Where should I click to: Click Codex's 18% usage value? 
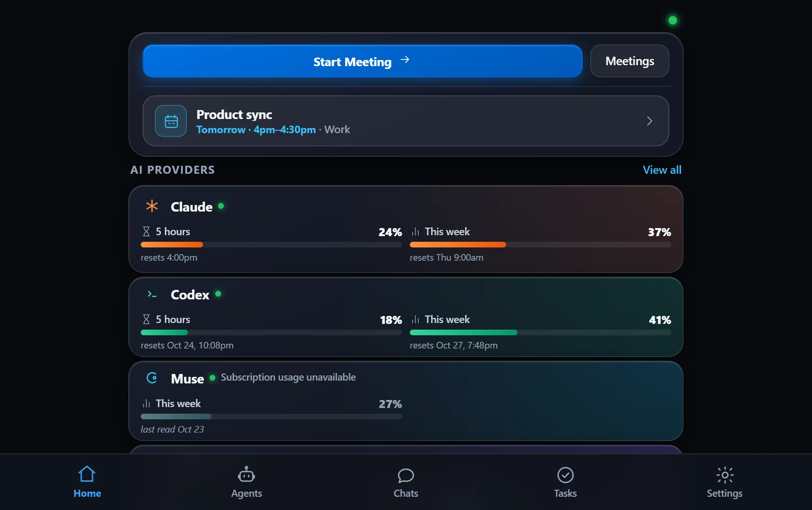(391, 320)
